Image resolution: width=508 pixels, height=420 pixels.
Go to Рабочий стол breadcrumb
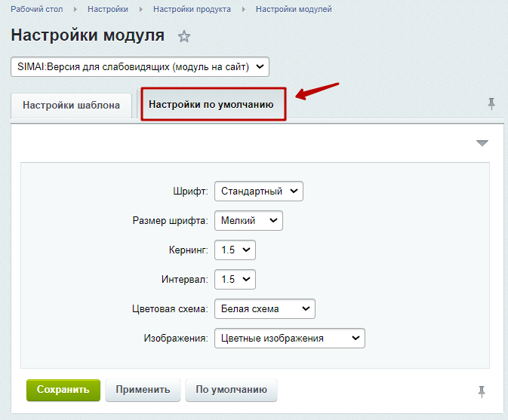[36, 9]
